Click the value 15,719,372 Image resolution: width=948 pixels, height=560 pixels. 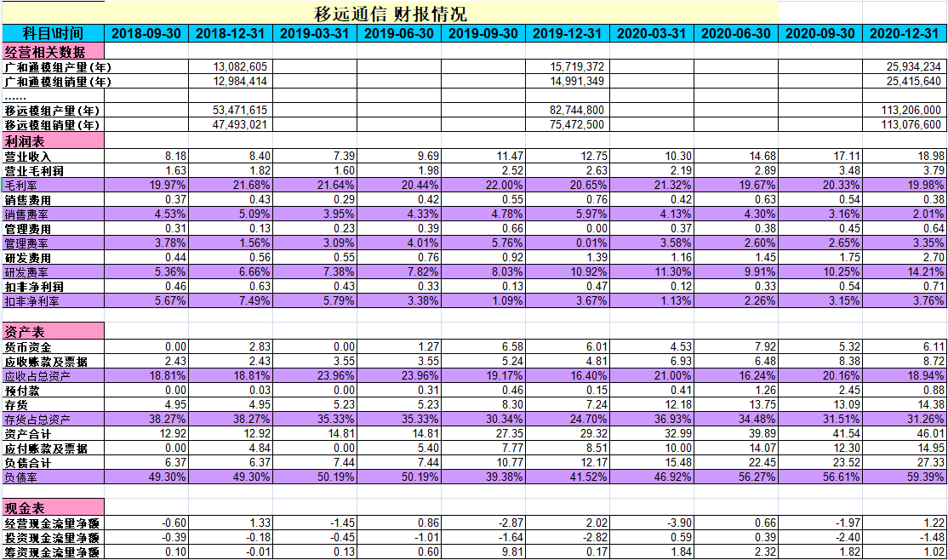pyautogui.click(x=577, y=66)
